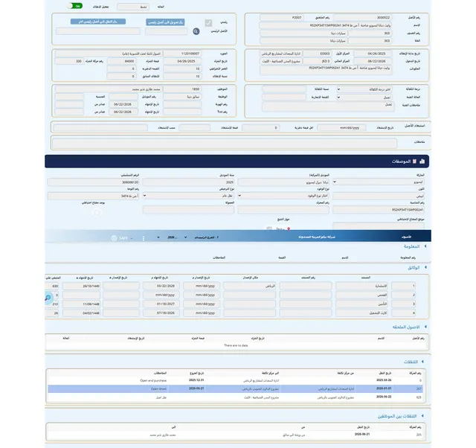Click the disposal date mm/dd/yyyy field
This screenshot has height=448, width=476.
click(341, 127)
